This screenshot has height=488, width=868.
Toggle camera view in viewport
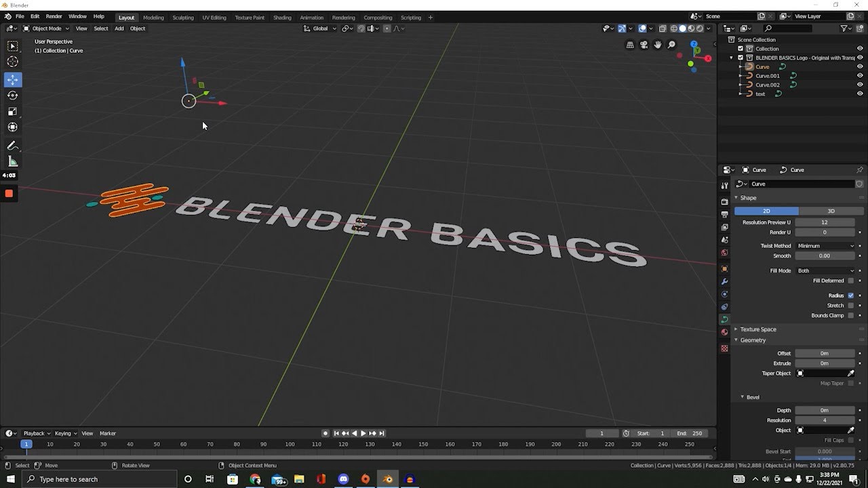click(644, 45)
